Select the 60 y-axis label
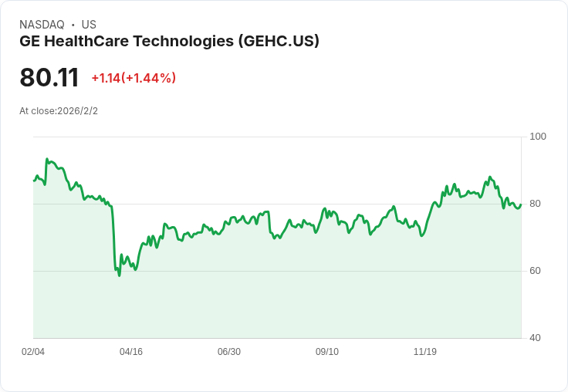This screenshot has width=568, height=392. pos(535,271)
